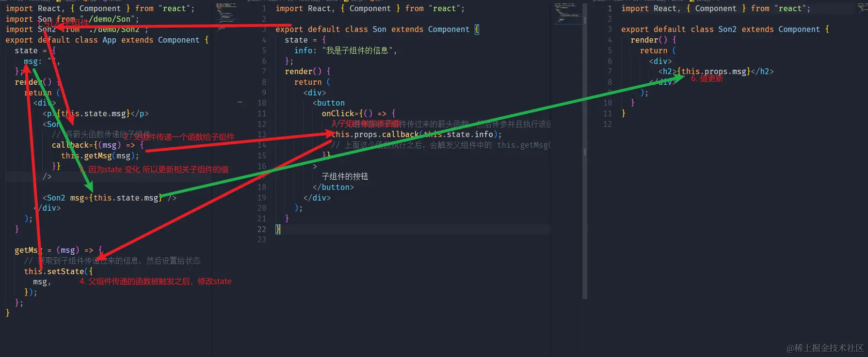Viewport: 868px width, 357px height.
Task: Click line number 1 in Son pane
Action: 264,8
